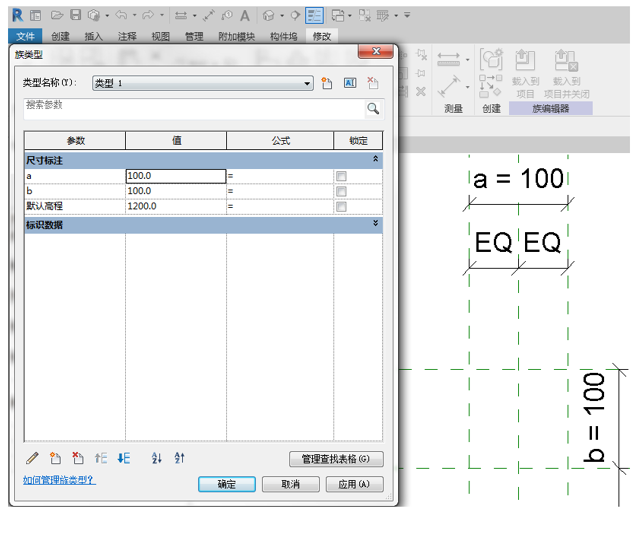Switch to the 管理 ribbon tab

(x=194, y=36)
